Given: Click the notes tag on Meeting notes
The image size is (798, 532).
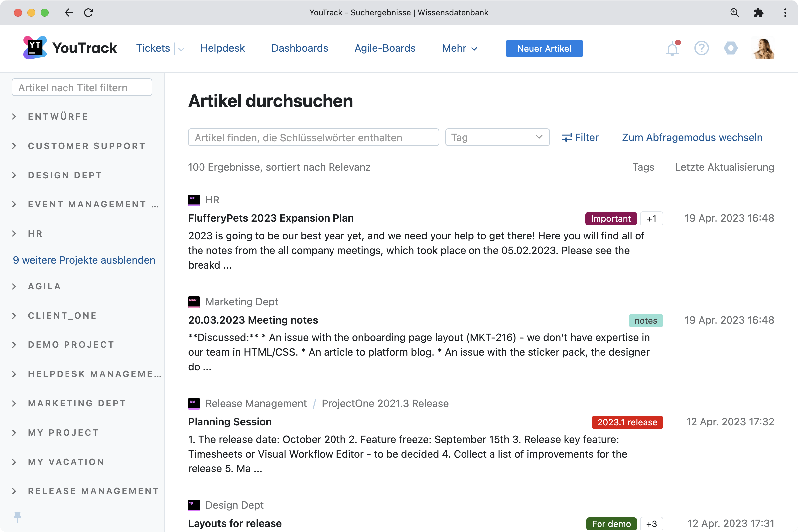Looking at the screenshot, I should [646, 320].
